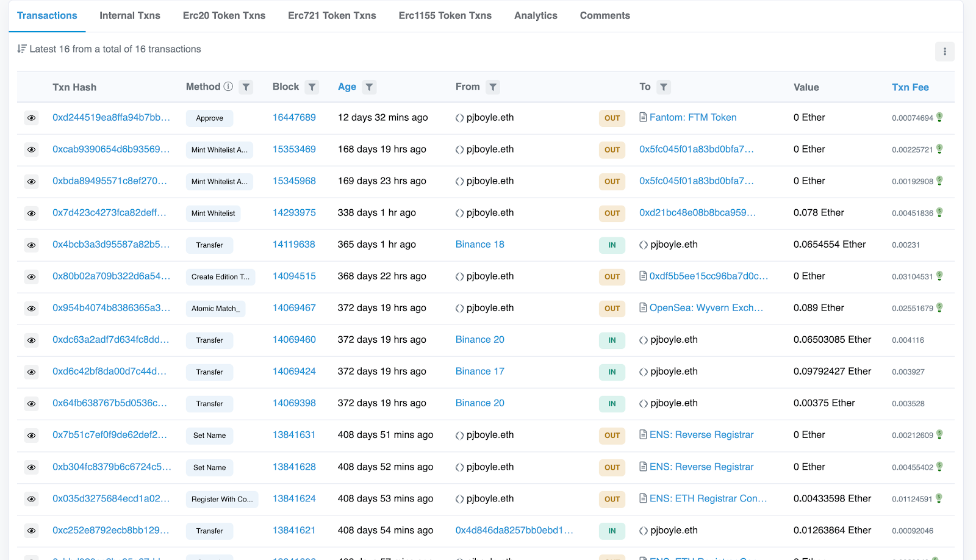Click the Mint Whitelist method badge

coord(213,214)
